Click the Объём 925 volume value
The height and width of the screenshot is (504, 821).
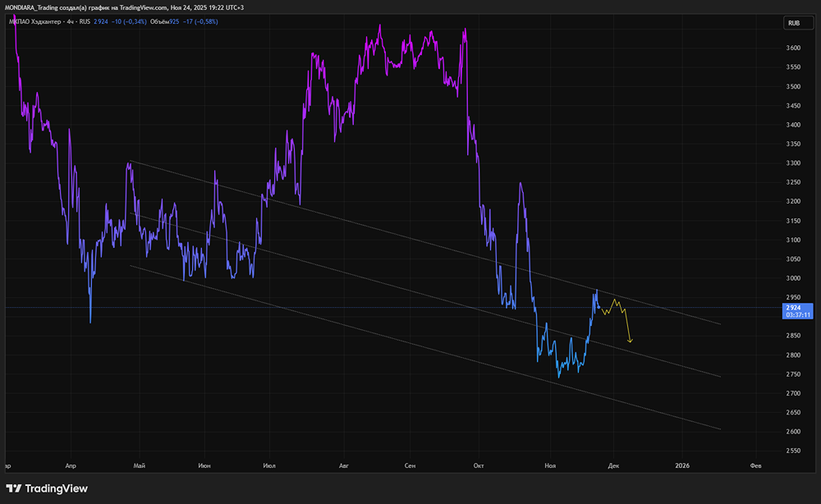(164, 22)
